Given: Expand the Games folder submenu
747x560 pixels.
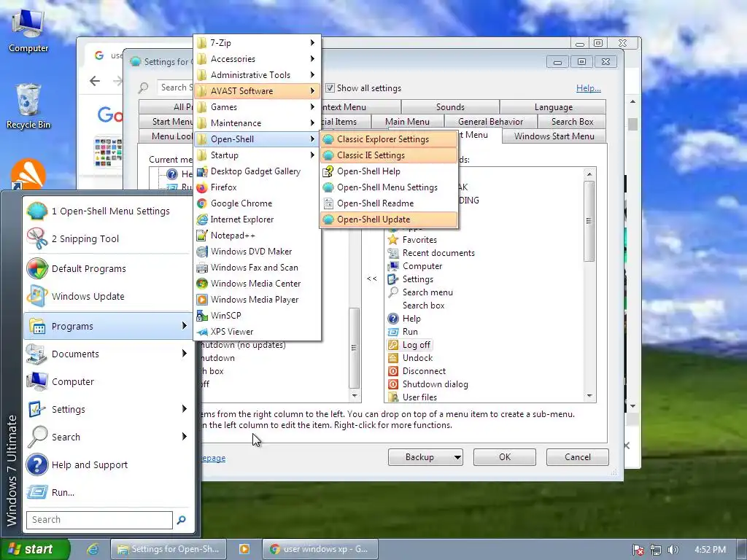Looking at the screenshot, I should 258,107.
